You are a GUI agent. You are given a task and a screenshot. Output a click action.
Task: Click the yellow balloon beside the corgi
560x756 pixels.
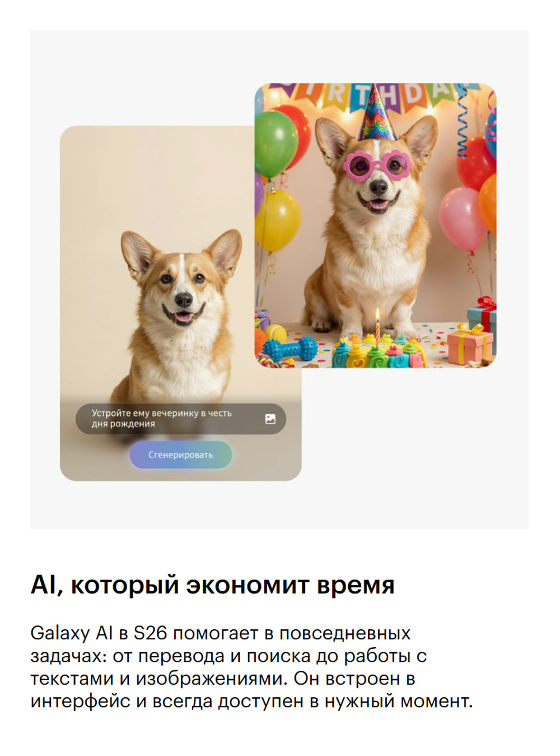[278, 221]
